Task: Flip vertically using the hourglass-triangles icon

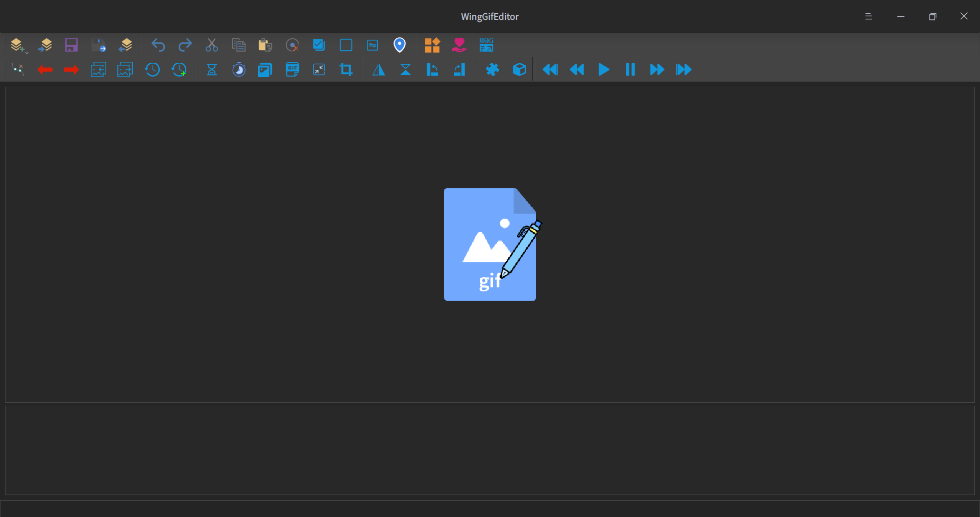Action: pyautogui.click(x=406, y=69)
